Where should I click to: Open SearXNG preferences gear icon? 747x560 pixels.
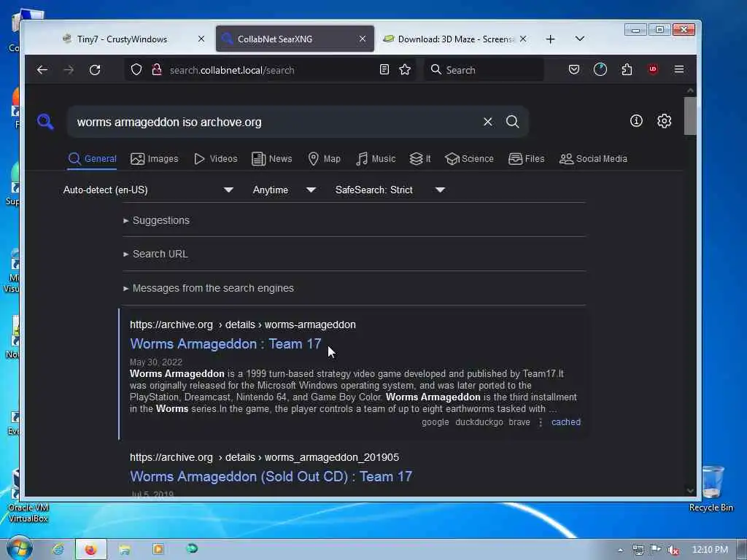664,121
